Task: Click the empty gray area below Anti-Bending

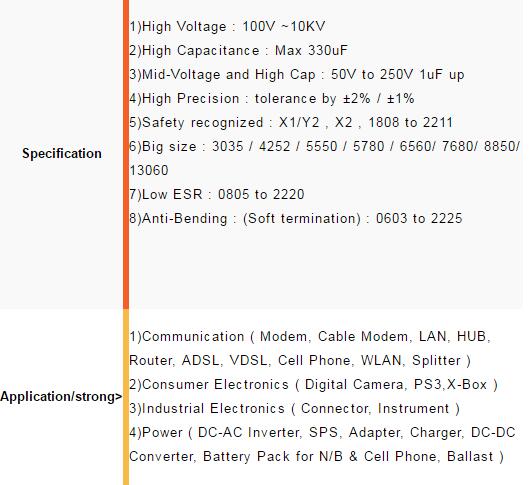Action: point(325,268)
